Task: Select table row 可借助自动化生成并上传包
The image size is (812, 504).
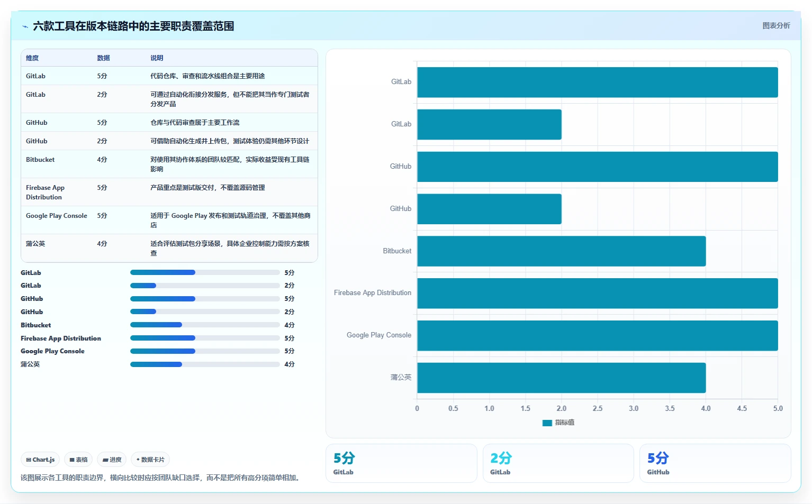Action: 169,141
